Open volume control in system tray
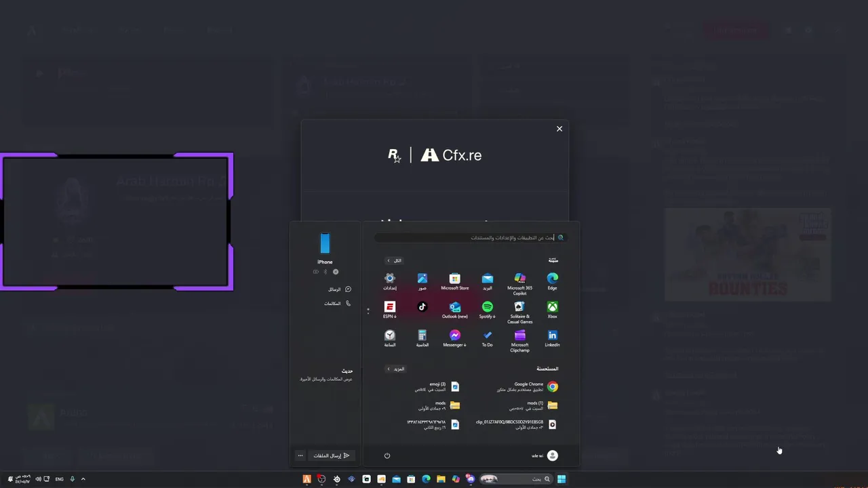This screenshot has height=488, width=868. [x=38, y=479]
